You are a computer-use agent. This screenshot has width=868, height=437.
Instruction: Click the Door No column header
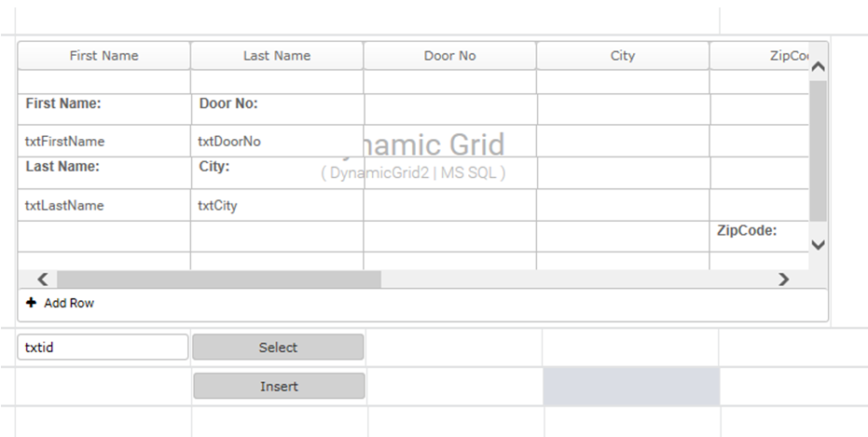[x=449, y=56]
